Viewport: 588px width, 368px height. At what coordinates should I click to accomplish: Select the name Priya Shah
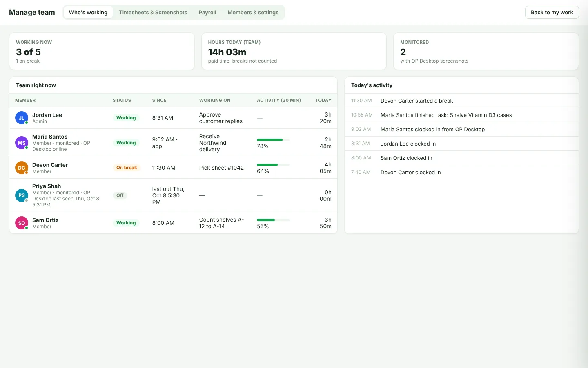(47, 186)
